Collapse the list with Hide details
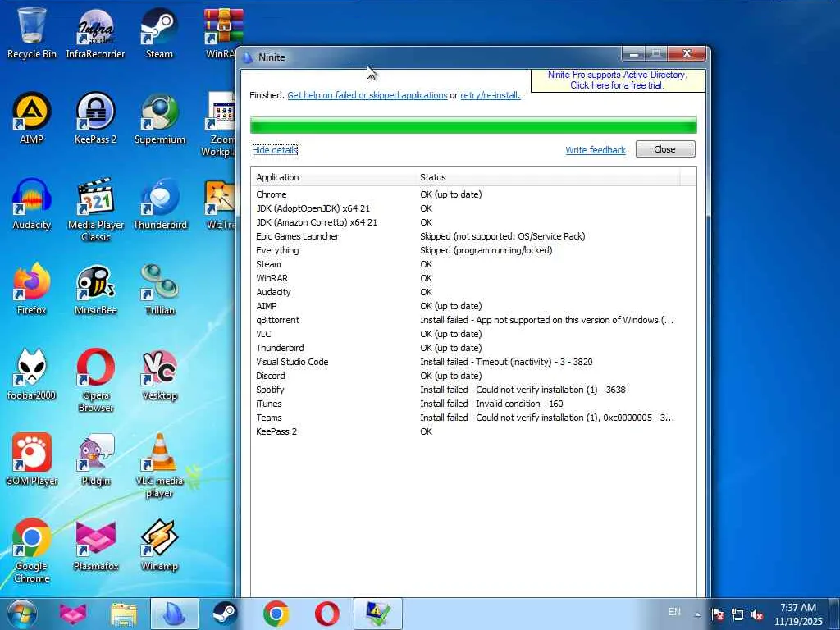Viewport: 840px width, 630px height. click(x=275, y=150)
